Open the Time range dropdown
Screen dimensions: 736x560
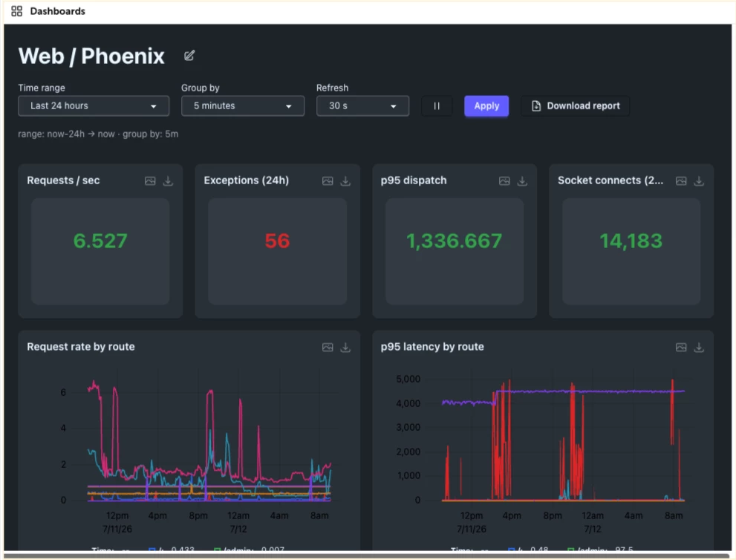click(x=94, y=106)
